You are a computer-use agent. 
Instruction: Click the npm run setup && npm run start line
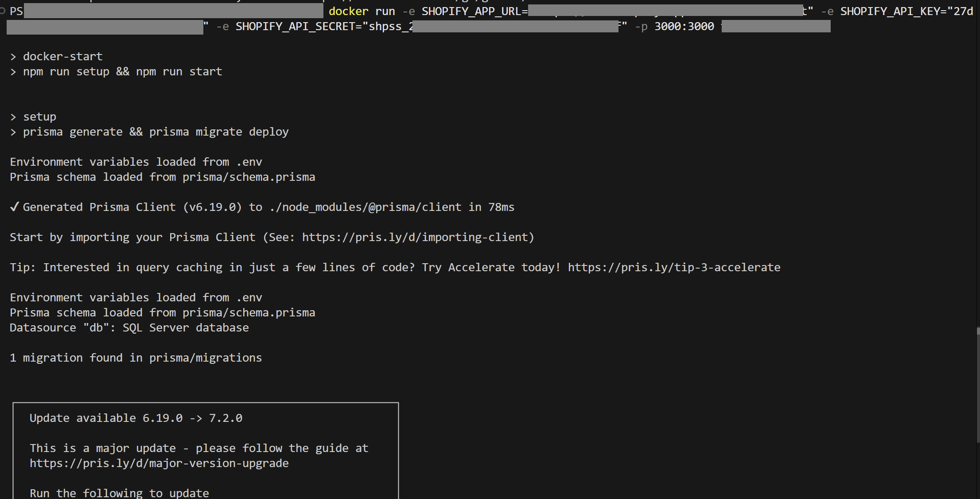tap(122, 71)
